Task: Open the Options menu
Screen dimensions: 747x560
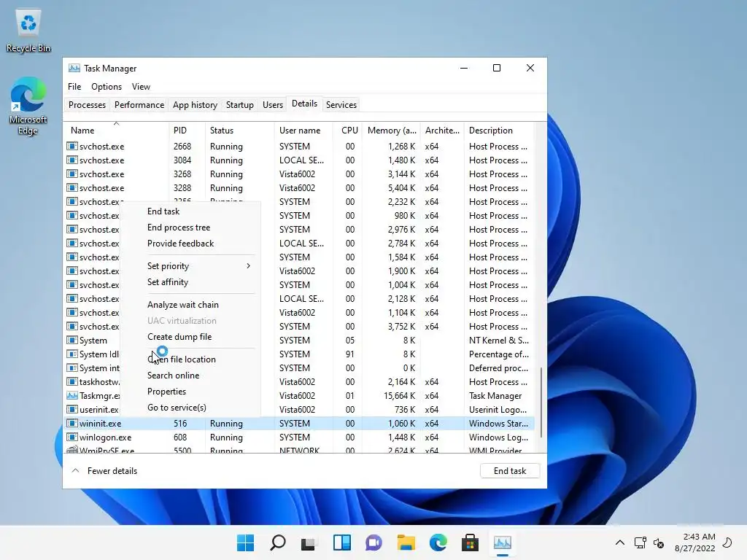Action: point(107,87)
